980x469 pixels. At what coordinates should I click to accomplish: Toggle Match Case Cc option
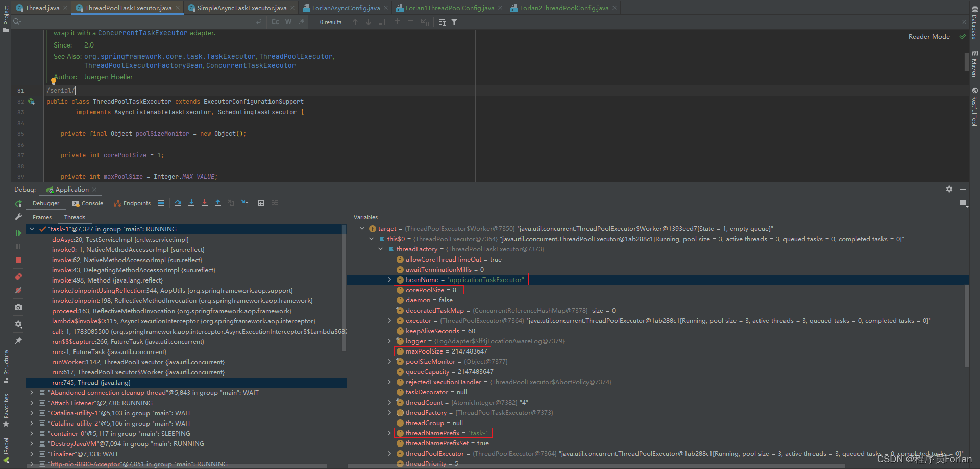pyautogui.click(x=275, y=21)
